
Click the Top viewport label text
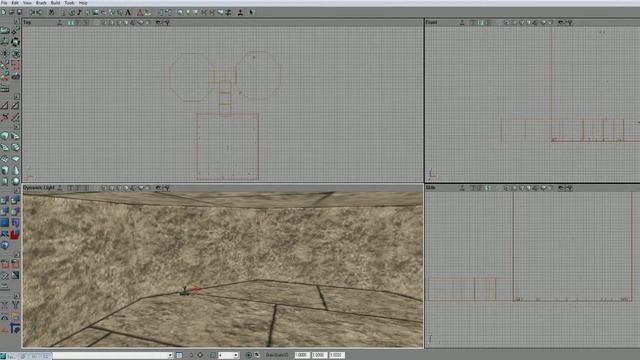tap(27, 22)
